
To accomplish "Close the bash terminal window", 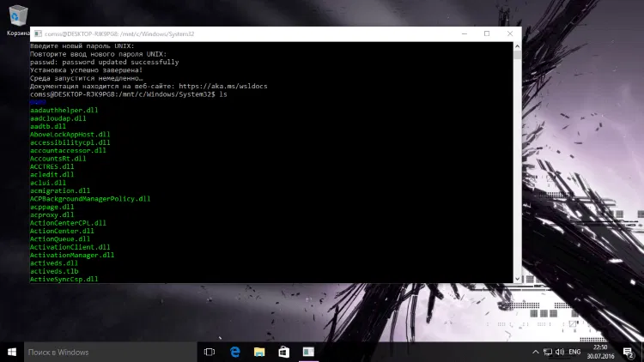I will [x=510, y=33].
